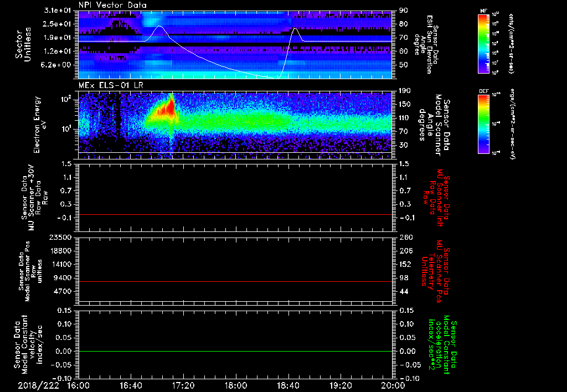The image size is (567, 392).
Task: Click the 'MU Scanner +30V Raw Data' axis title
Action: coord(34,198)
